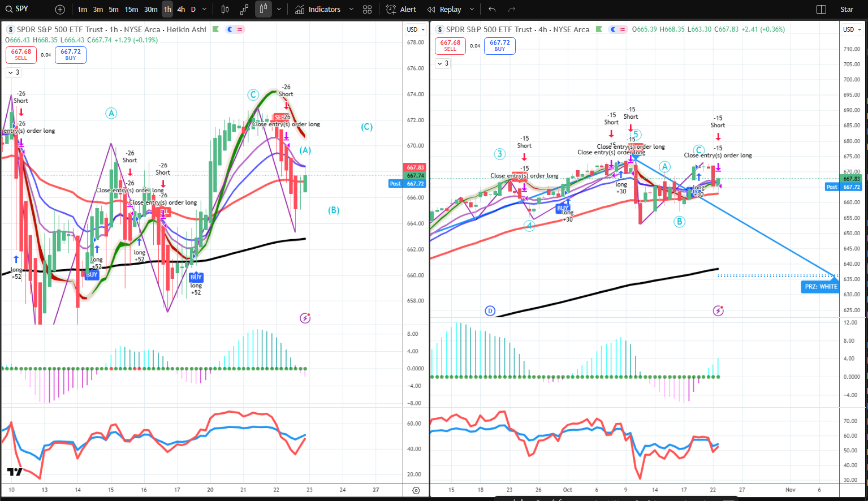Click the pink approx data icon on 4h chart
Screen dimensions: 868x501
point(623,29)
